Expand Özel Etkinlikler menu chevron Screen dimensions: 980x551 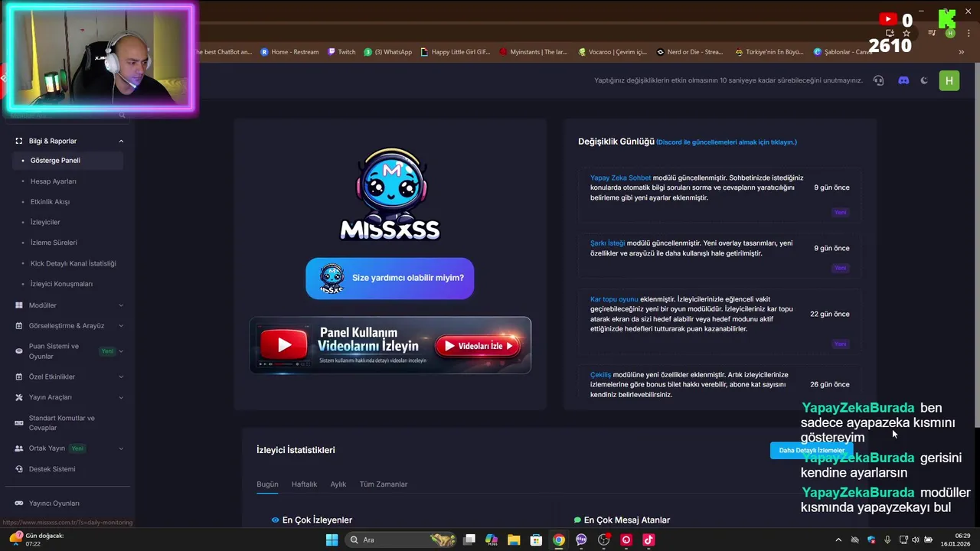pos(121,377)
